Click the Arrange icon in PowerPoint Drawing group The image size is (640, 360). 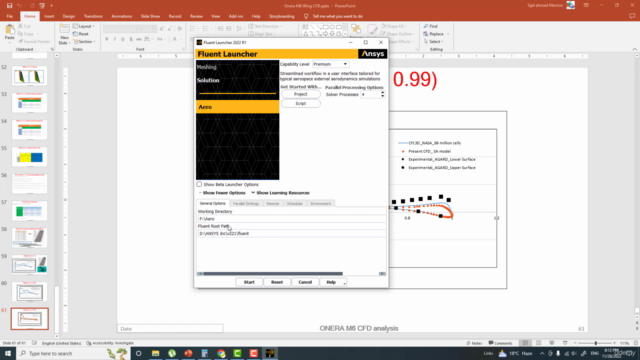coord(356,29)
